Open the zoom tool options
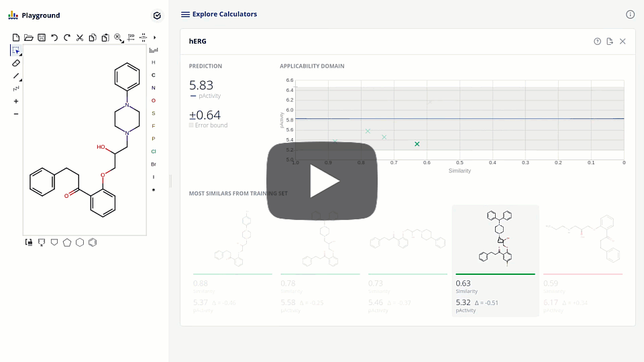Image resolution: width=644 pixels, height=362 pixels. point(119,38)
